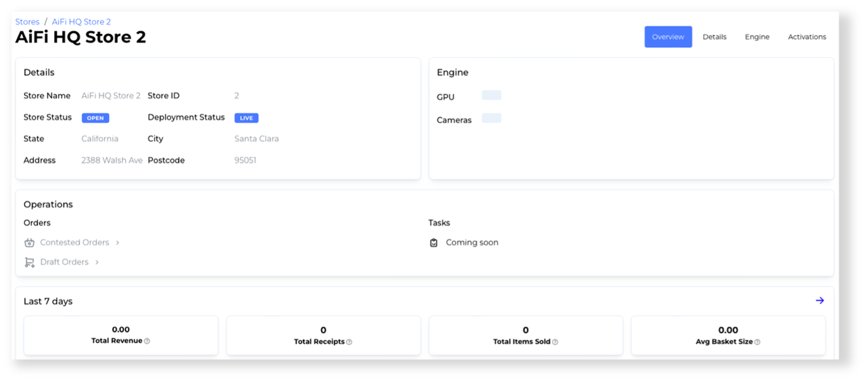Click the Total Receipts help icon
The height and width of the screenshot is (384, 868).
pyautogui.click(x=349, y=342)
